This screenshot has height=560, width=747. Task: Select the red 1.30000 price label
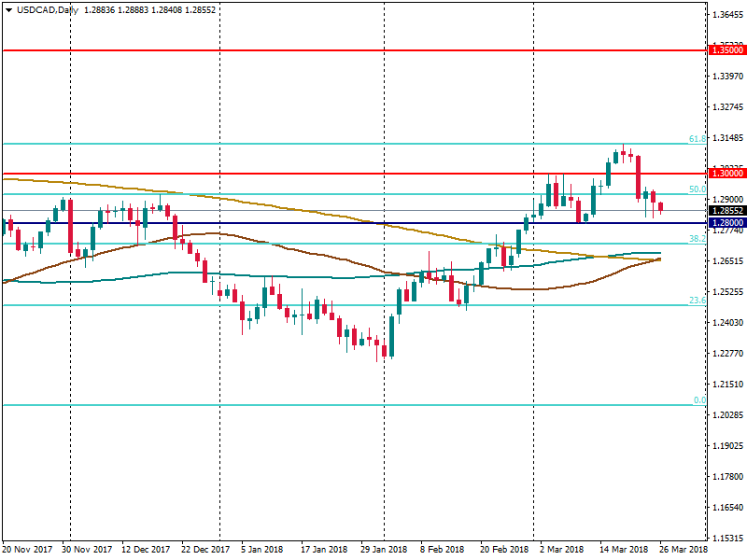pos(727,174)
